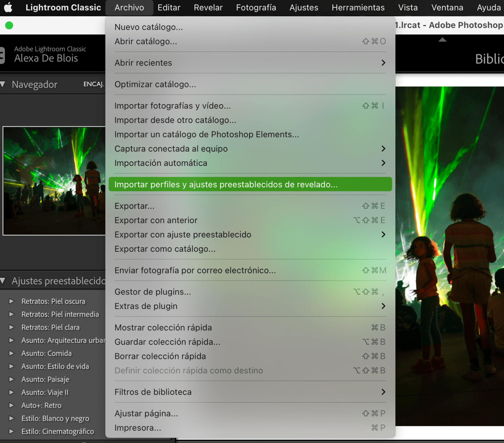504x443 pixels.
Task: Choose Importar desde otro catálogo...
Action: [x=250, y=120]
